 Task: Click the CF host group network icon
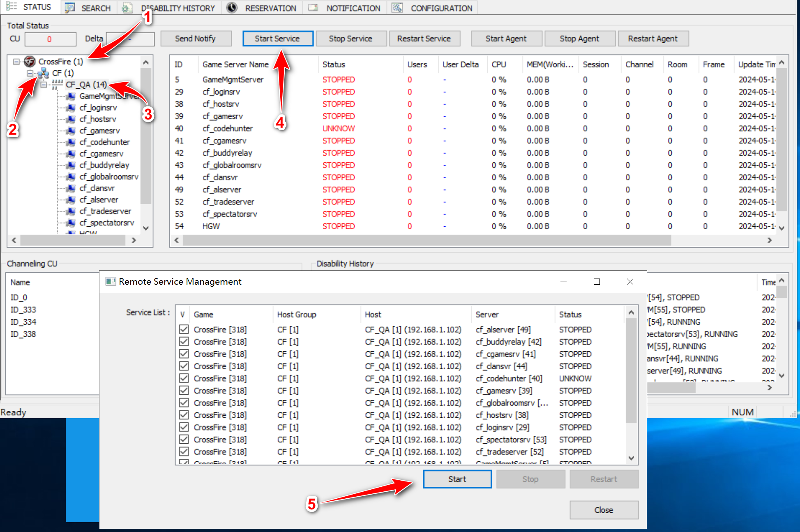tap(43, 73)
